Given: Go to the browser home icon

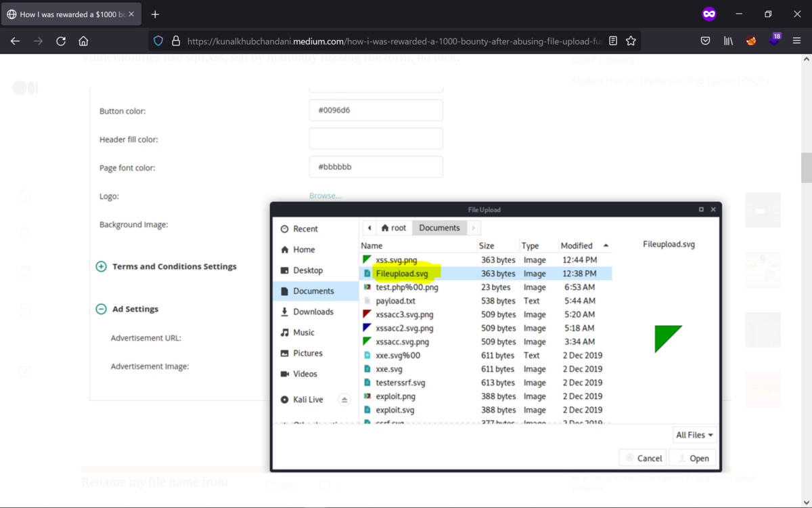Looking at the screenshot, I should (83, 41).
